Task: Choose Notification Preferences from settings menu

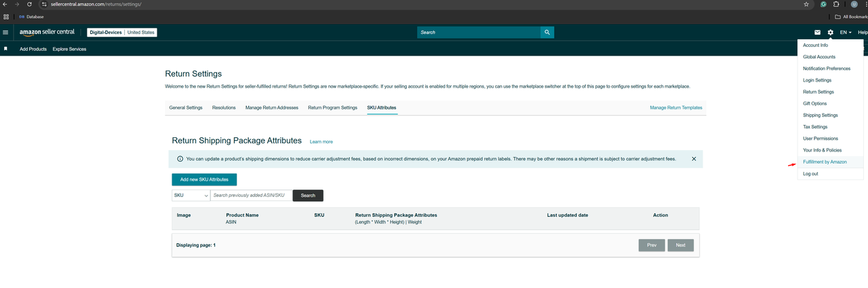Action: click(x=826, y=69)
